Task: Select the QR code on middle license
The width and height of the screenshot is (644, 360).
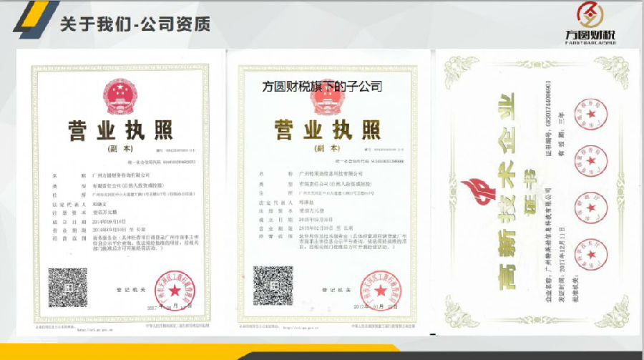Action: (273, 284)
